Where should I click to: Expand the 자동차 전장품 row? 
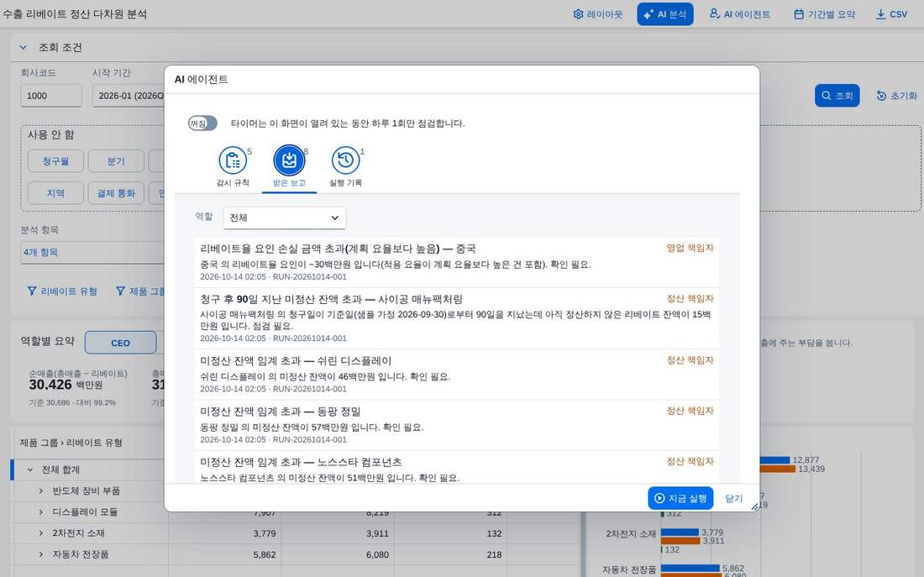40,554
